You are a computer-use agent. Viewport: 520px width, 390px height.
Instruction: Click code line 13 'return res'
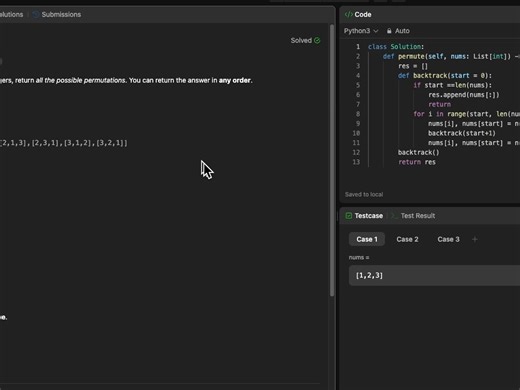[417, 162]
